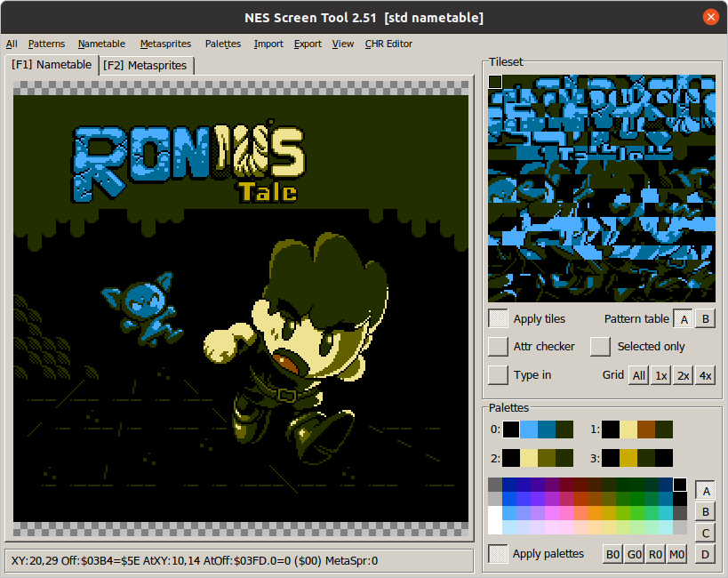Select the black background color of palette 0
Screen dimensions: 728x578
point(511,429)
